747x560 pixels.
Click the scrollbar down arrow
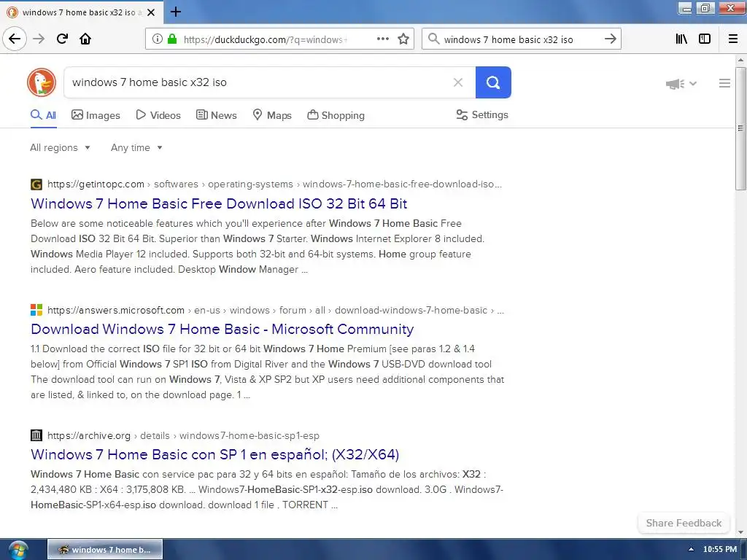pos(740,532)
